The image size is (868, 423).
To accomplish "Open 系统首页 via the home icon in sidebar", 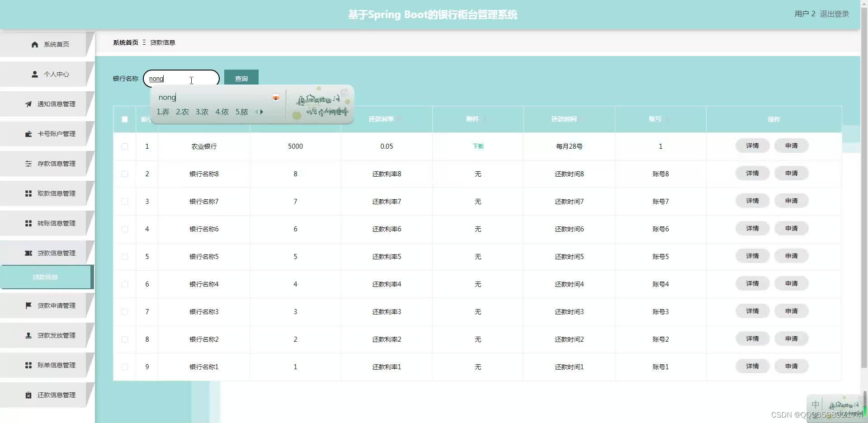I will (35, 44).
